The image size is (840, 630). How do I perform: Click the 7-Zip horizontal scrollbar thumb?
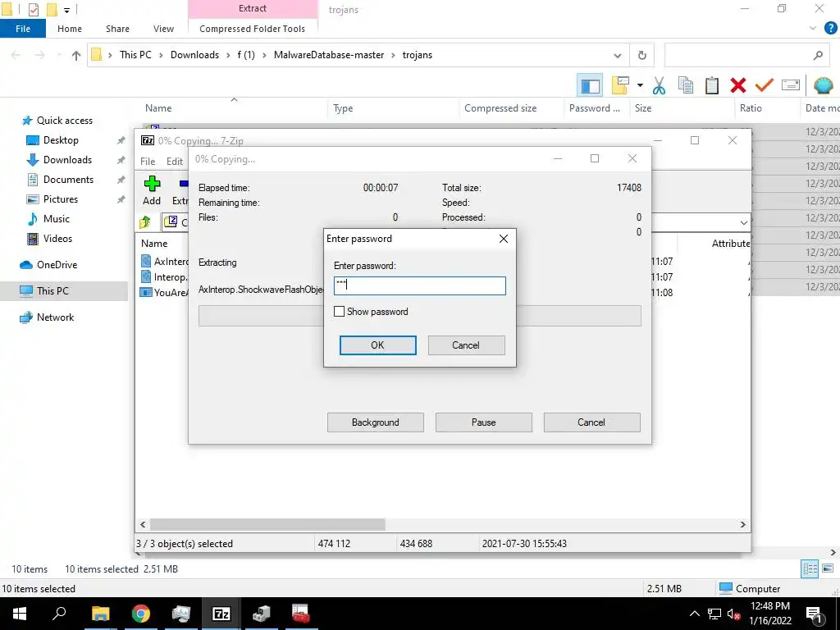267,524
